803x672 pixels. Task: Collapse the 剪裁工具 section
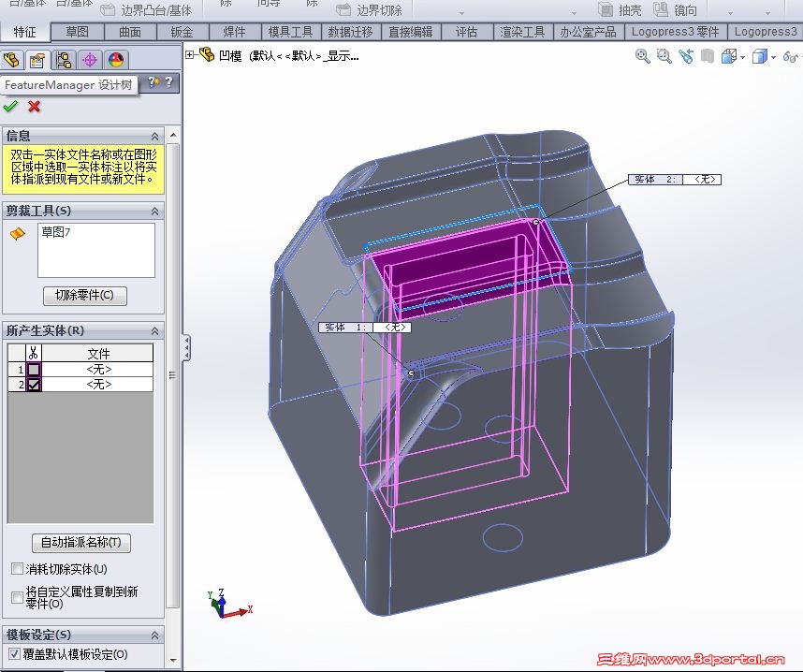pyautogui.click(x=154, y=211)
